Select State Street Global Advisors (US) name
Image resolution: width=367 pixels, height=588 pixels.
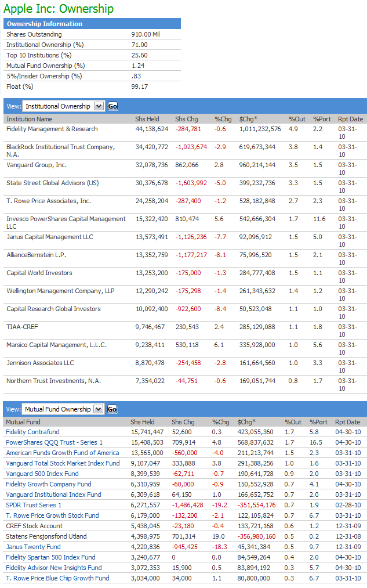(x=52, y=183)
